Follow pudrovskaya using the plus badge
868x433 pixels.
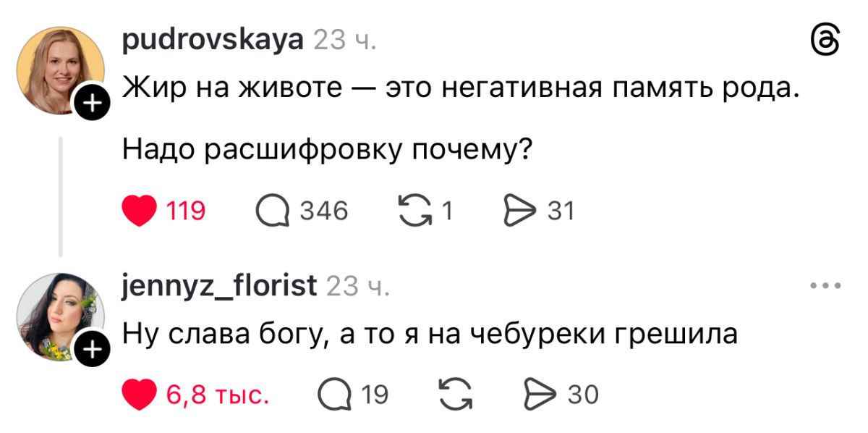point(90,106)
